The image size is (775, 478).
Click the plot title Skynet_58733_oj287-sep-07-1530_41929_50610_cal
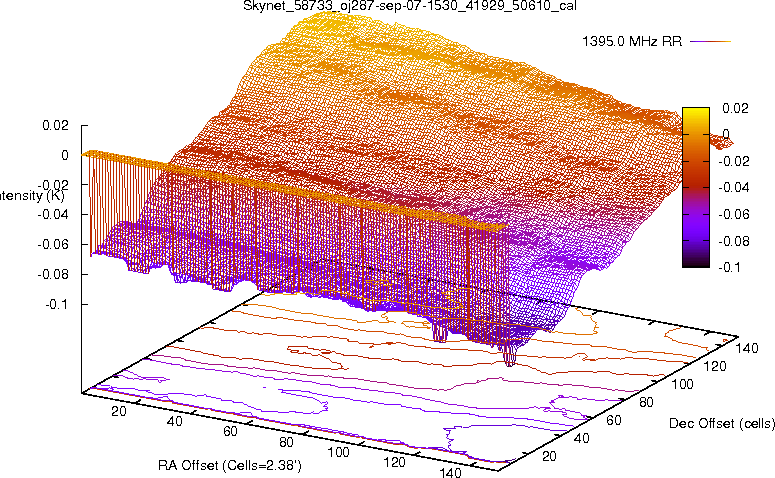pos(410,6)
